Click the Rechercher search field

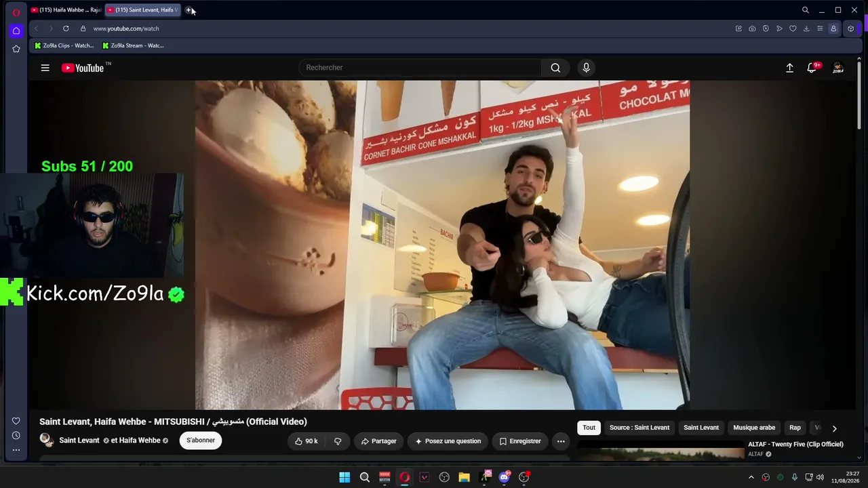tap(420, 68)
